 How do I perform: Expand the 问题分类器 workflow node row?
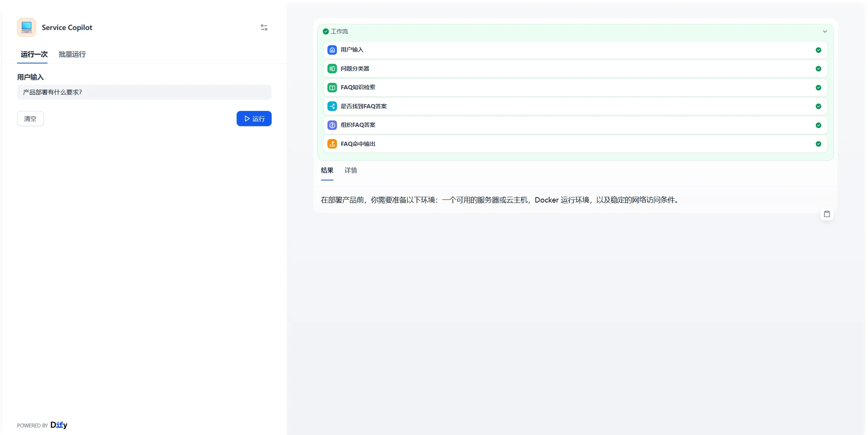tap(575, 69)
